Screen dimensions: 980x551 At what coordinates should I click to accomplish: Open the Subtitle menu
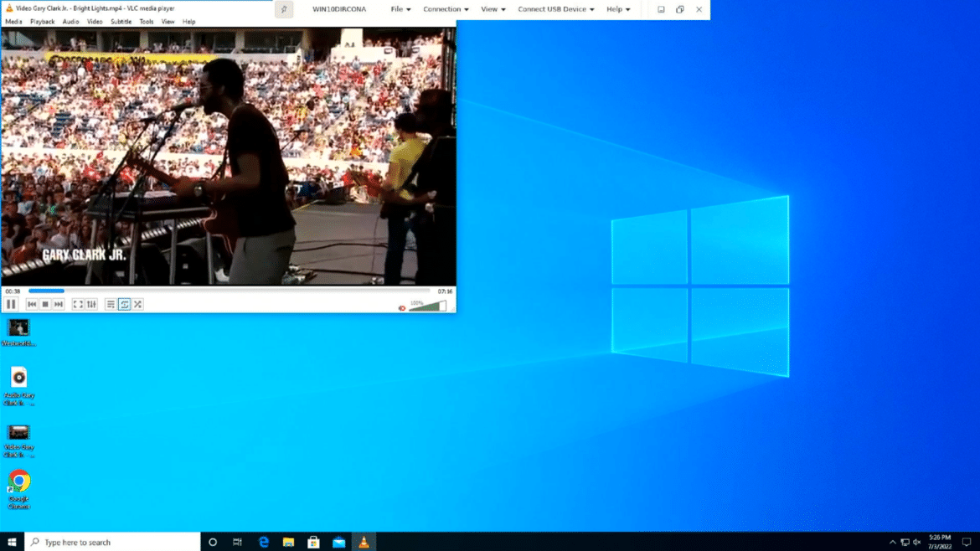coord(121,22)
